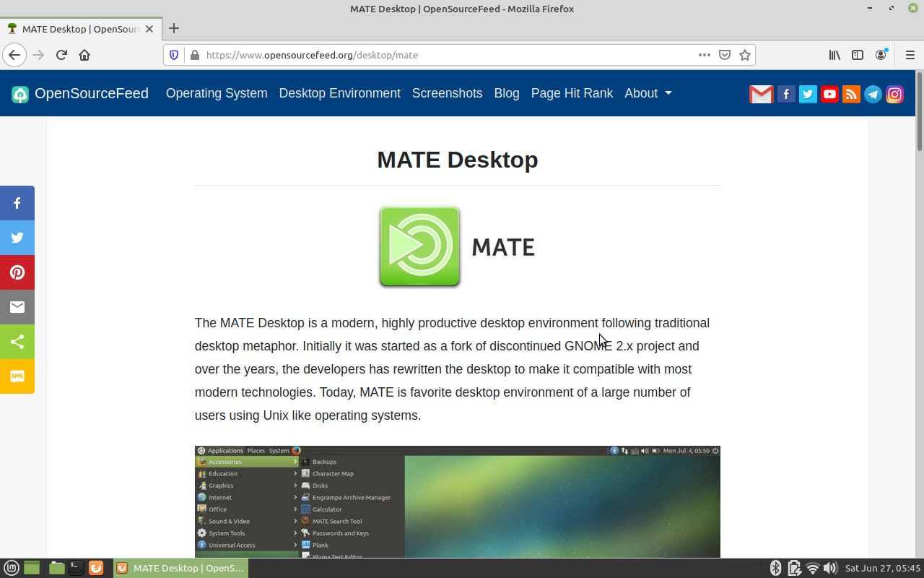924x578 pixels.
Task: Open tracking protection shield info
Action: coord(174,55)
